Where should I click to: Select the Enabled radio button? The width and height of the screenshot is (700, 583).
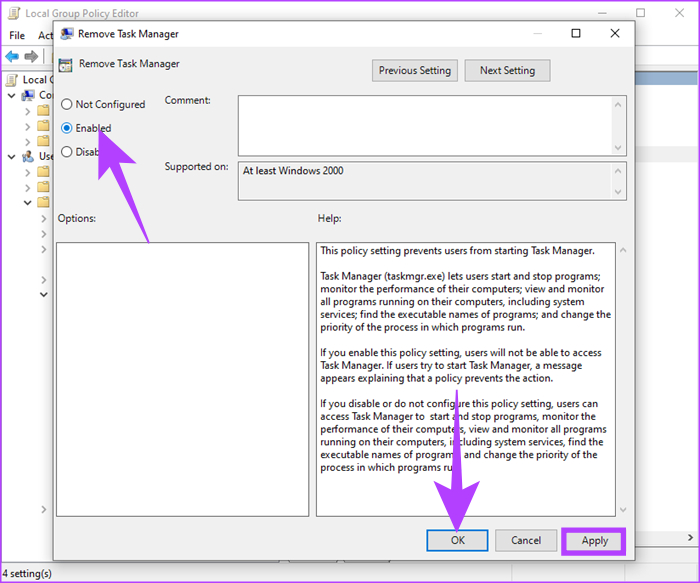click(x=67, y=128)
